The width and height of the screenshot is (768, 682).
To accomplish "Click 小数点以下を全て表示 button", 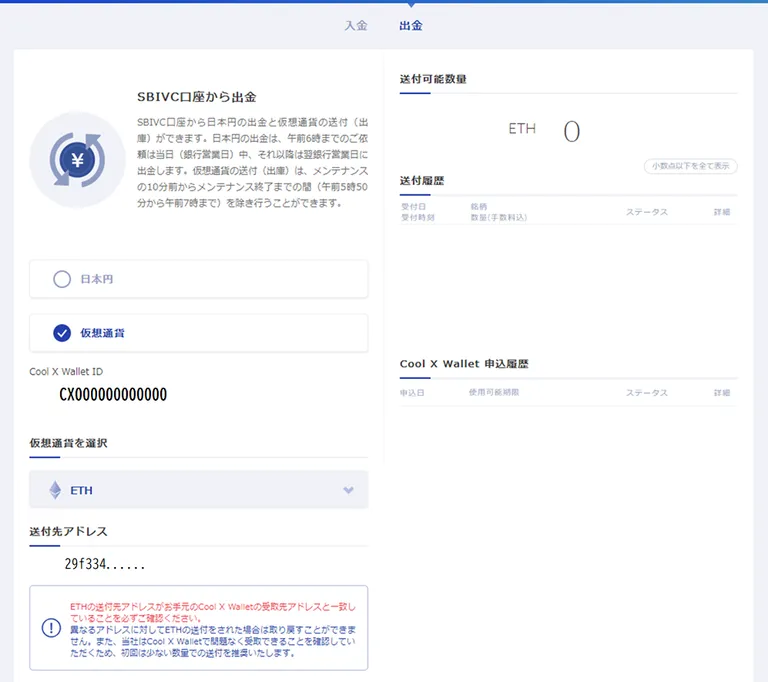I will click(691, 166).
